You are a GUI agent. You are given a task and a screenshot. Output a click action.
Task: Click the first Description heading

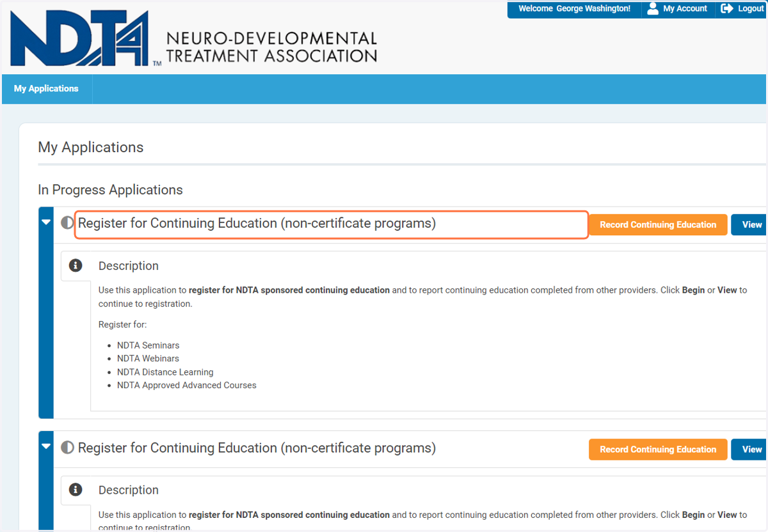point(129,266)
